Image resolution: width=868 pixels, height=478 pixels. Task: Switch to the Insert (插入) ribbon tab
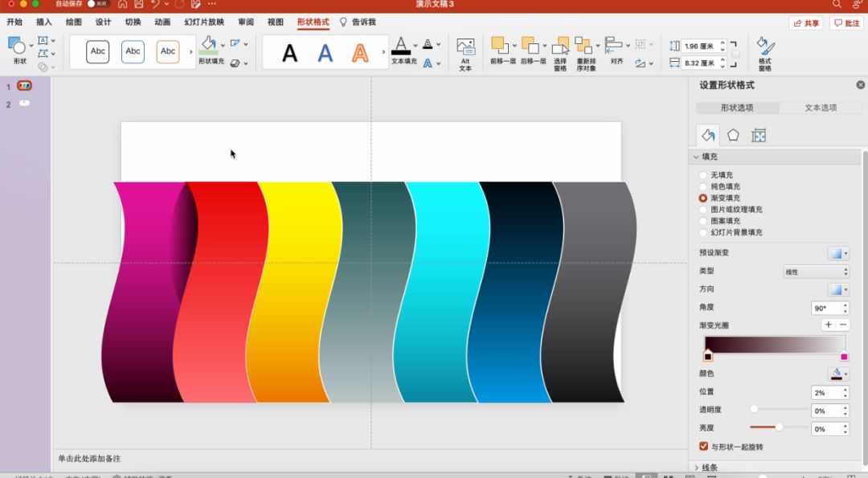(x=44, y=22)
